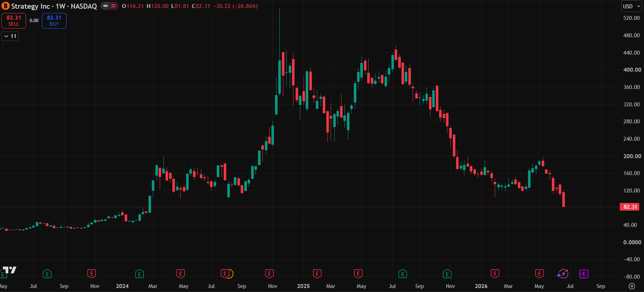The width and height of the screenshot is (644, 292).
Task: Toggle the gray dash pill next to NASDAQ
Action: coord(106,6)
